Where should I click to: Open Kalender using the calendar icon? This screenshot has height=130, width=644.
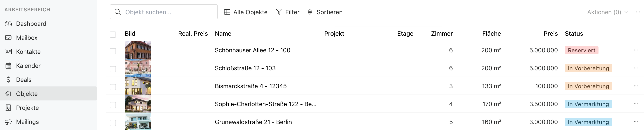pos(8,66)
